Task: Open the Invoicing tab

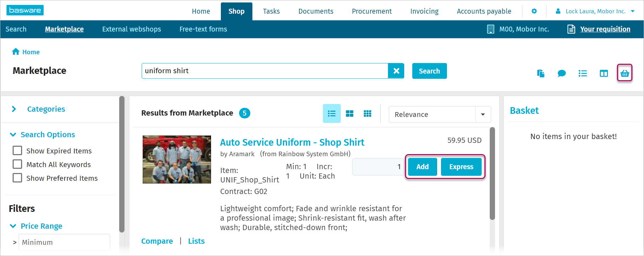Action: [x=424, y=11]
